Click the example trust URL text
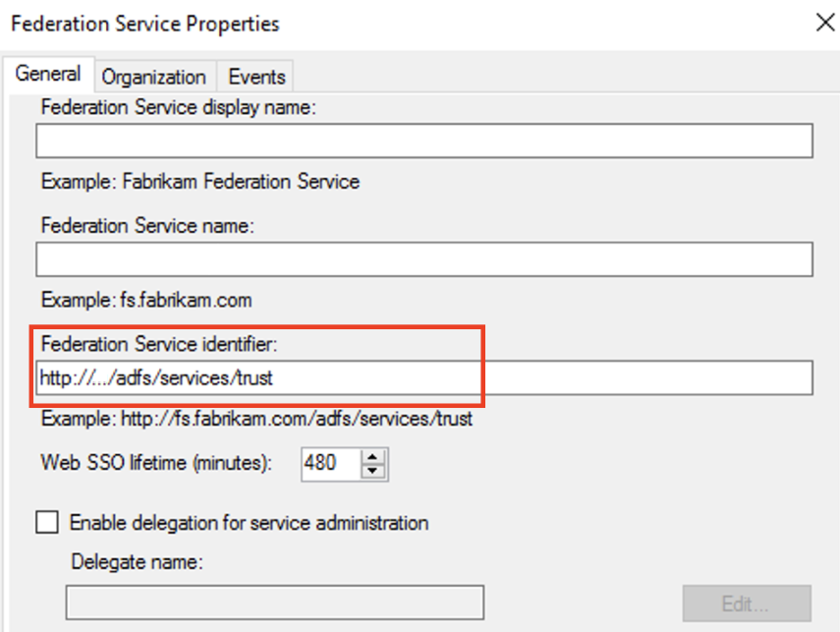Viewport: 840px width, 632px height. click(256, 419)
